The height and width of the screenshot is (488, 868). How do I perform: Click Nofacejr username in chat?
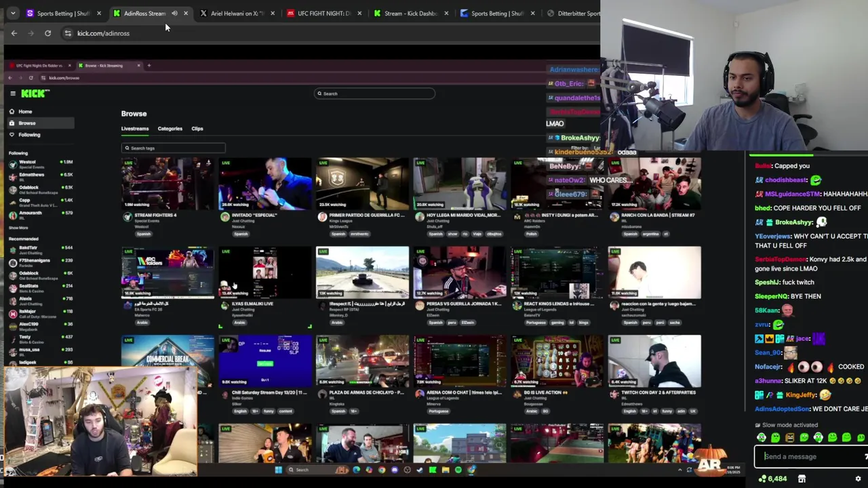tap(768, 367)
